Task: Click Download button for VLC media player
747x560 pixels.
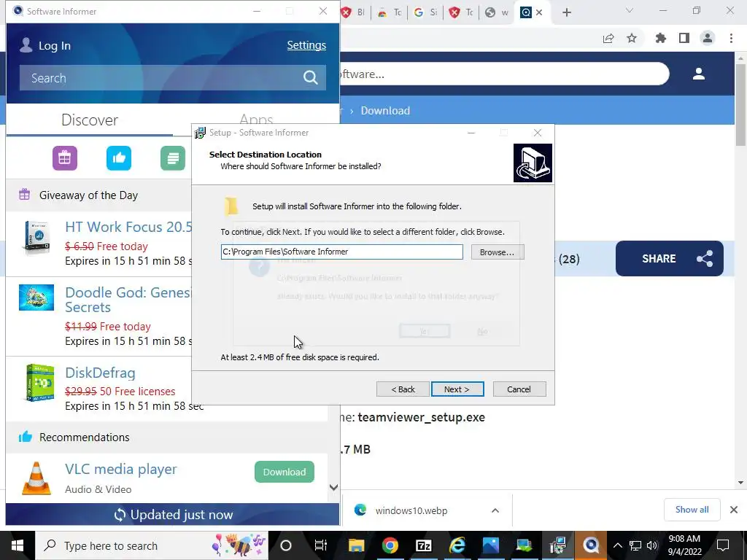Action: pyautogui.click(x=285, y=472)
